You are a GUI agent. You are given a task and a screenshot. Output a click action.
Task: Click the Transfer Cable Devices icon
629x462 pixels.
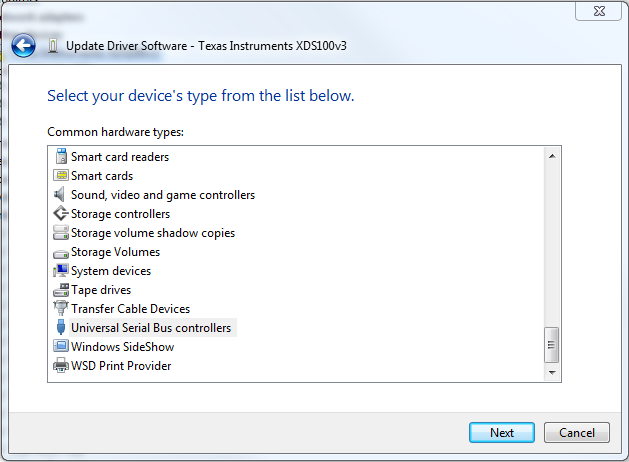[x=61, y=308]
